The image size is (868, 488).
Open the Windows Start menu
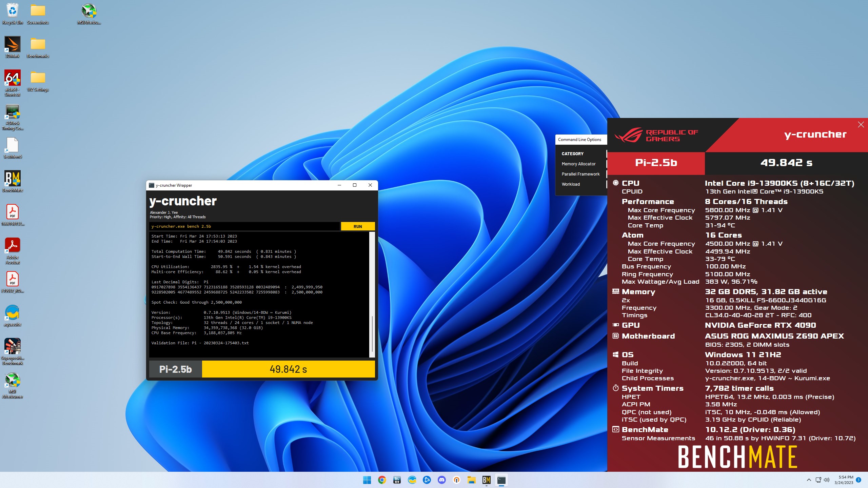(367, 480)
